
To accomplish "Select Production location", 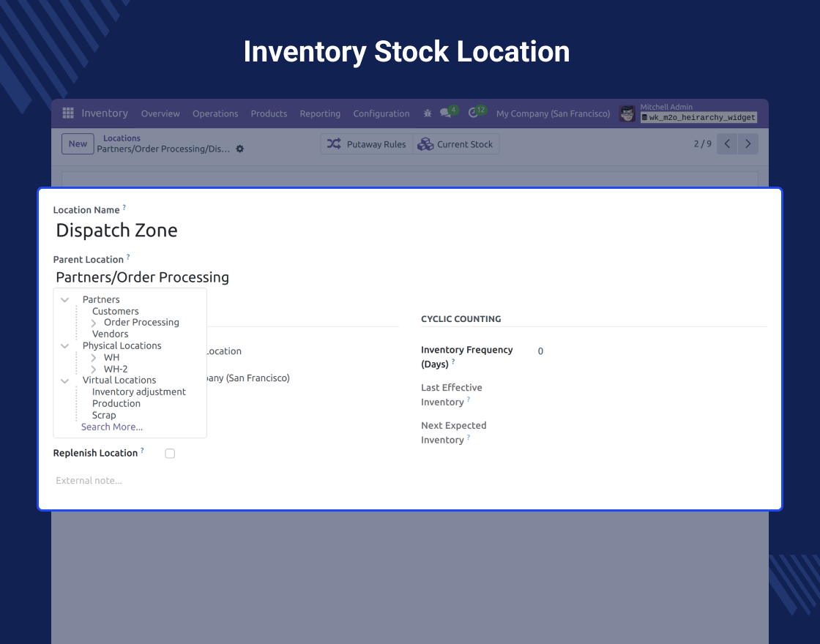I will tap(116, 403).
